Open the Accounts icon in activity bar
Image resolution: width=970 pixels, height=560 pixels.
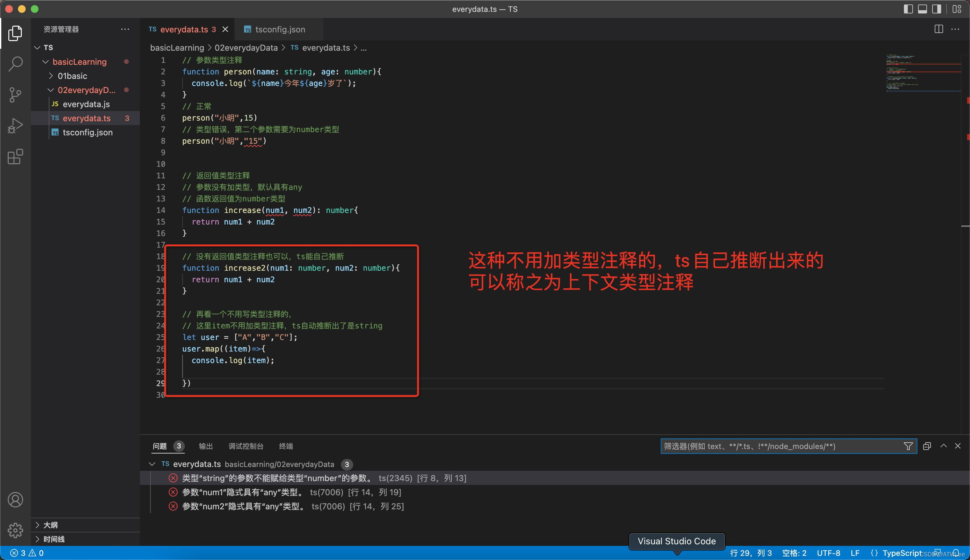[15, 500]
